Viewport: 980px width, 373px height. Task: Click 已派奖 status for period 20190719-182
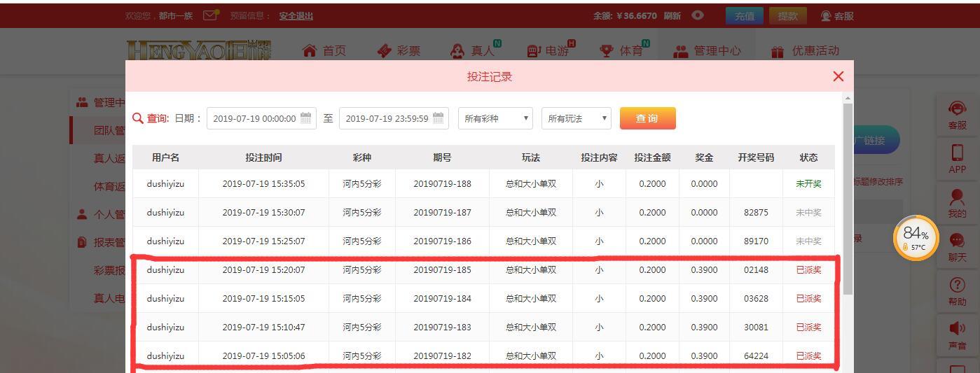[808, 356]
